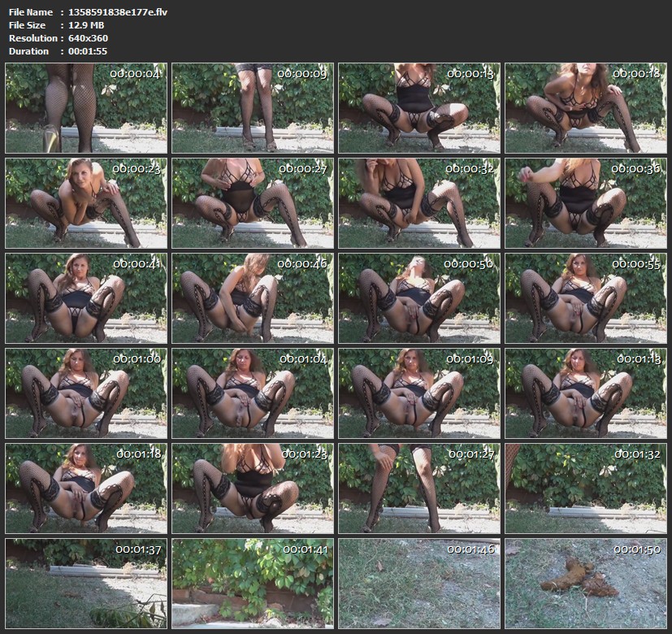Click the thumbnail timestamped 00:00:04
This screenshot has width=672, height=634.
click(x=85, y=109)
